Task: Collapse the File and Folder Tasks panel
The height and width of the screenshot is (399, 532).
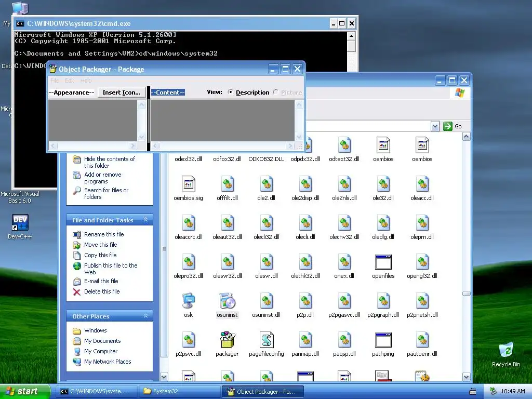Action: (145, 220)
